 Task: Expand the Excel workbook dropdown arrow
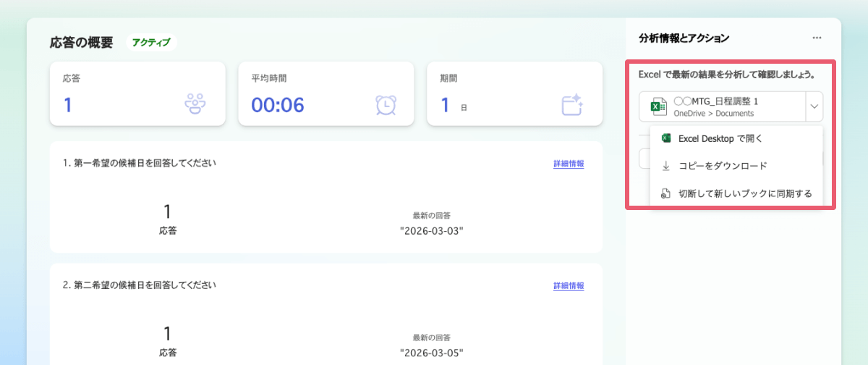(x=814, y=106)
